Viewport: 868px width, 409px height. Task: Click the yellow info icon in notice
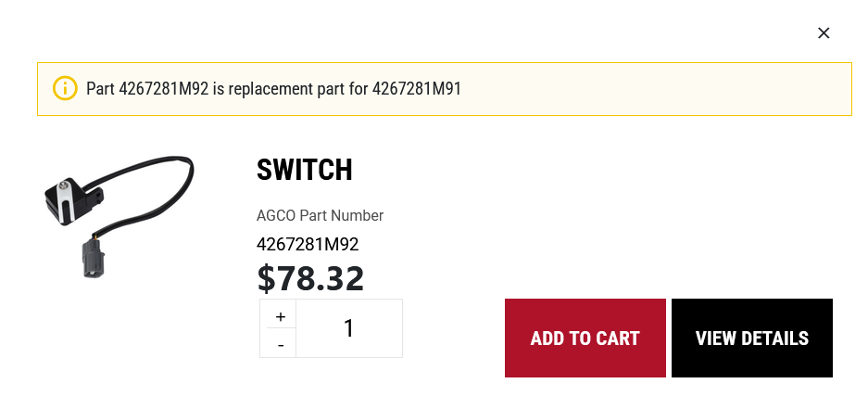[x=64, y=89]
